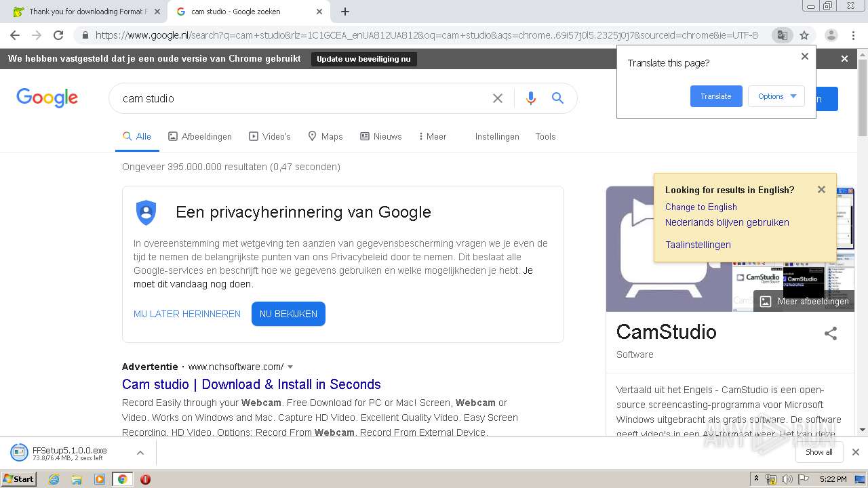The height and width of the screenshot is (488, 868).
Task: Click the browser Back arrow
Action: point(15,35)
